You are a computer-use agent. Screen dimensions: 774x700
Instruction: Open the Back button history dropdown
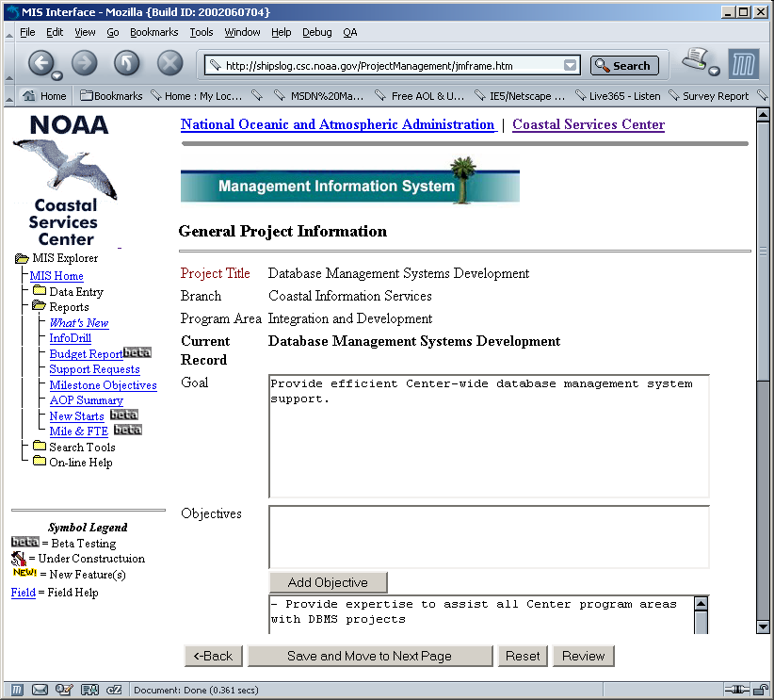pos(56,75)
